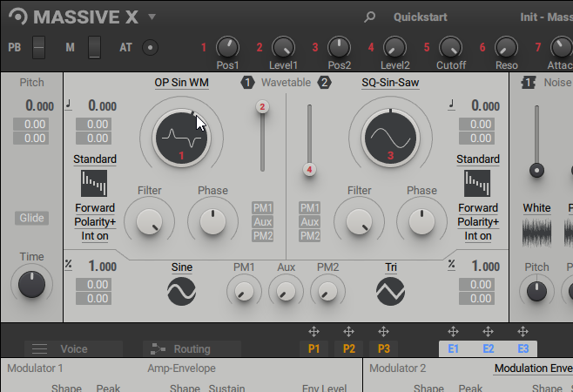Click the oscillator 1 level slider handle 2
The height and width of the screenshot is (392, 573).
(x=262, y=107)
